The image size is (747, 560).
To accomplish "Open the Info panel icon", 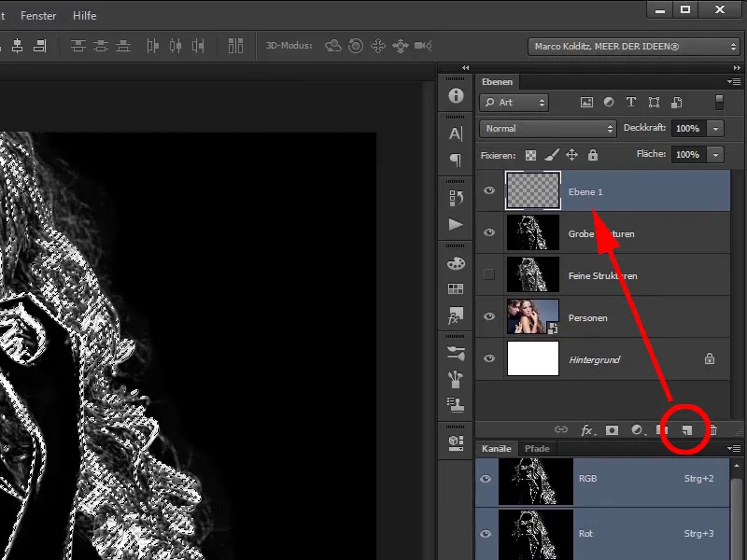I will (x=456, y=96).
